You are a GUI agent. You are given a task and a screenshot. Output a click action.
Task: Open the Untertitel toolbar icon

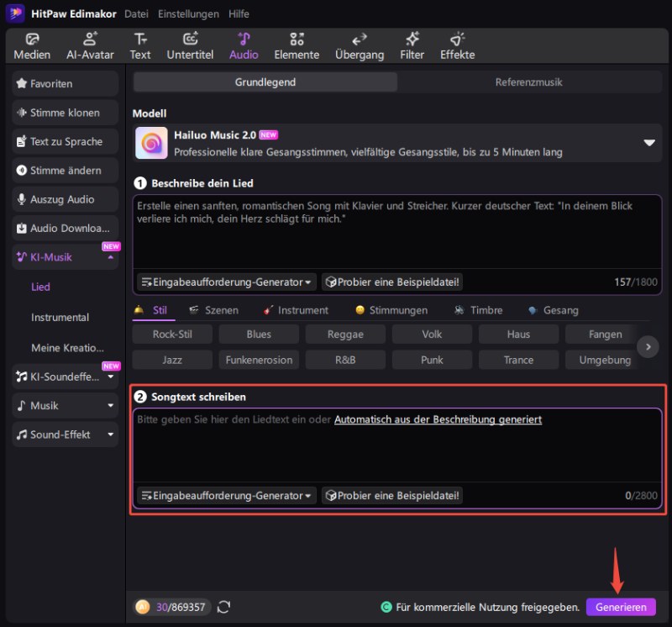click(191, 39)
